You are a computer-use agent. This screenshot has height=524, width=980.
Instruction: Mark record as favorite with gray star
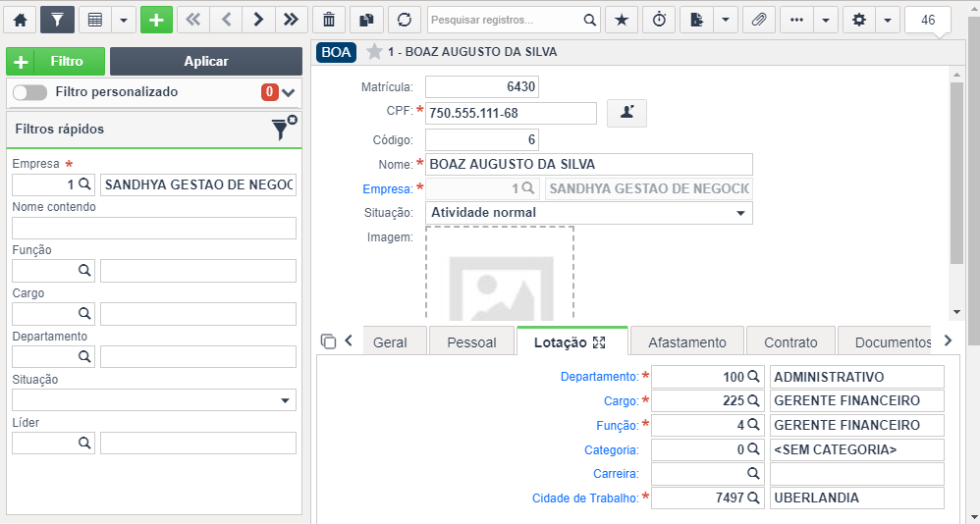pos(374,52)
